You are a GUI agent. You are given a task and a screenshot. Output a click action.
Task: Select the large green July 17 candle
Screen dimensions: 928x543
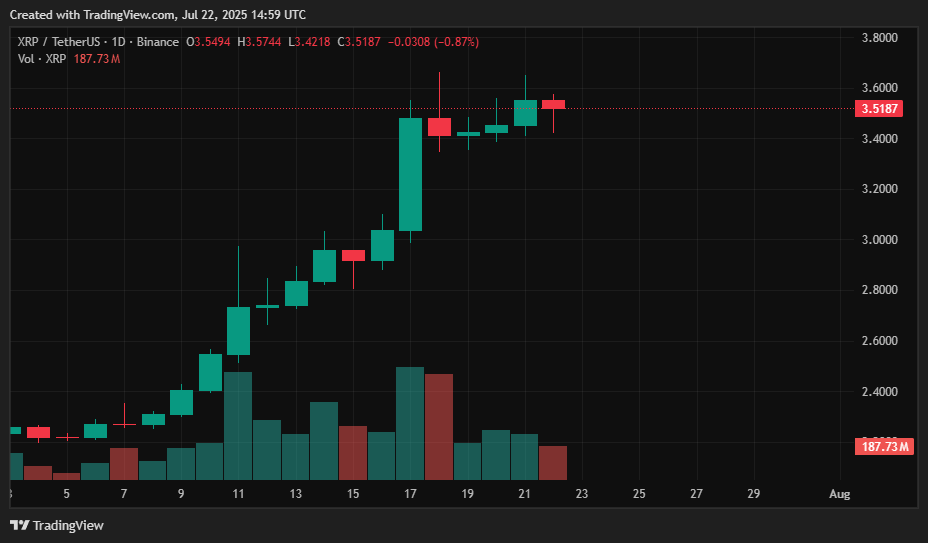pyautogui.click(x=410, y=175)
